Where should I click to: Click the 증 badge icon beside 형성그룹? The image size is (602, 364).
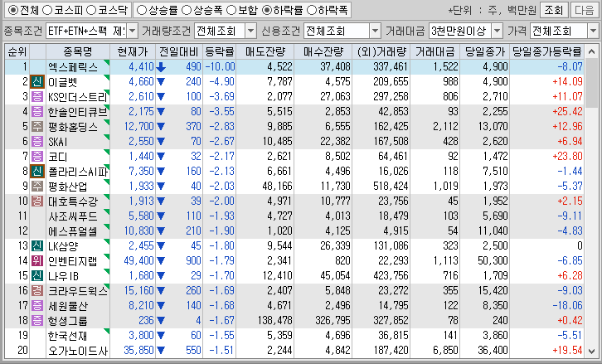pyautogui.click(x=37, y=321)
